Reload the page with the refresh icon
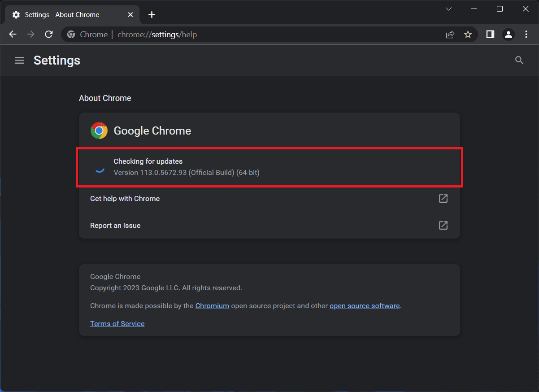 (x=49, y=35)
